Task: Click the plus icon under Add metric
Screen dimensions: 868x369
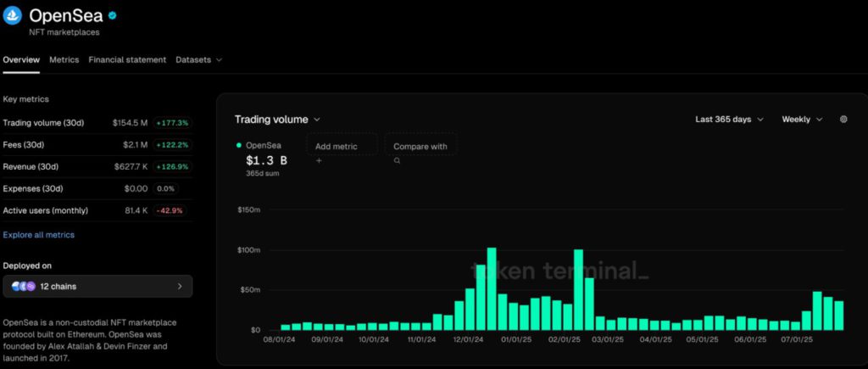Action: (319, 159)
